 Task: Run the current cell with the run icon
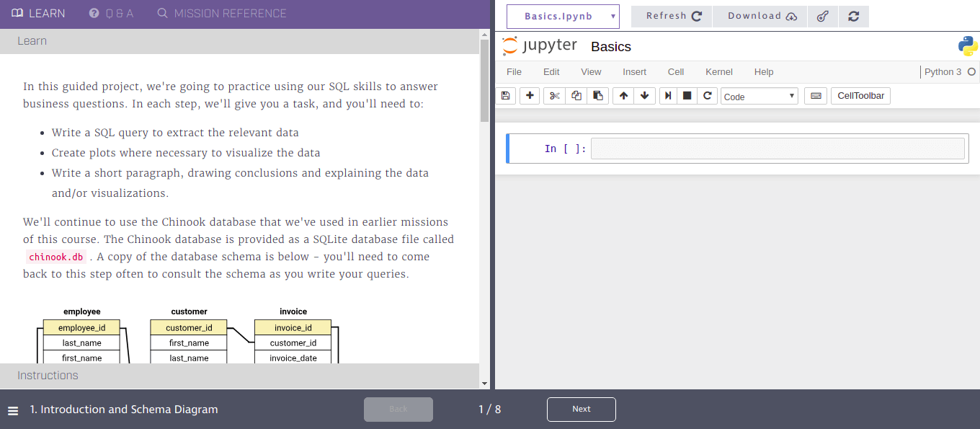click(669, 96)
